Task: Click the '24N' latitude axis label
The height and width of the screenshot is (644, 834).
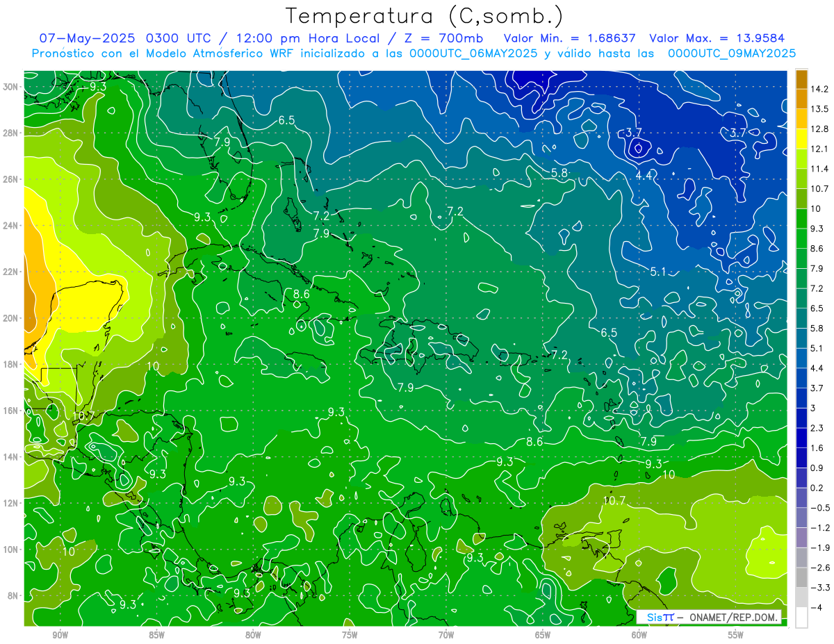Action: pos(11,226)
